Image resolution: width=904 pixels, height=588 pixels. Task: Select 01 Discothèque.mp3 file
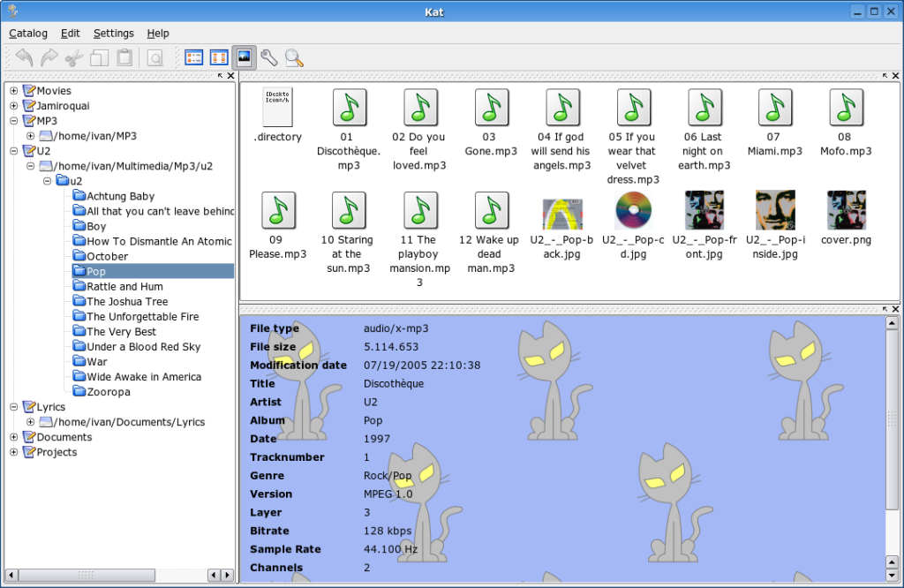(349, 107)
